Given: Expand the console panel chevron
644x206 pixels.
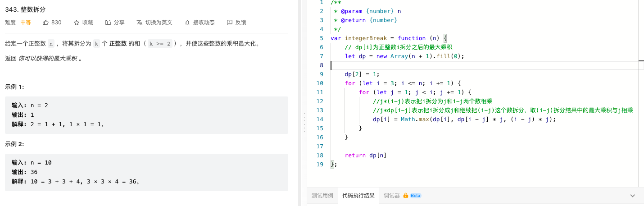Looking at the screenshot, I should [x=633, y=196].
